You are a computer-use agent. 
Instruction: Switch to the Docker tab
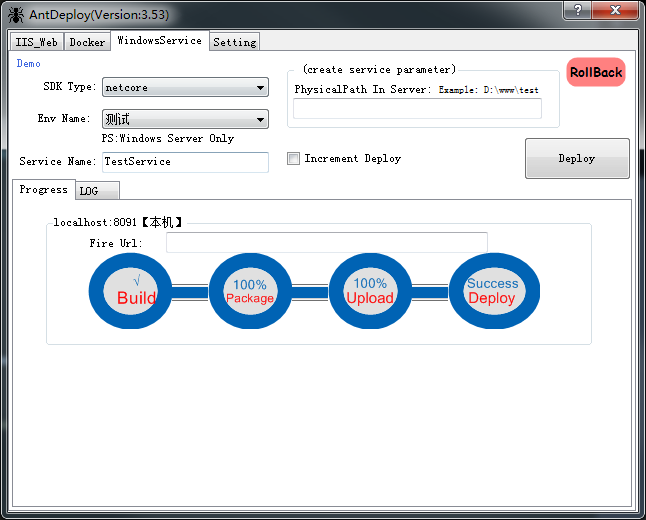87,42
